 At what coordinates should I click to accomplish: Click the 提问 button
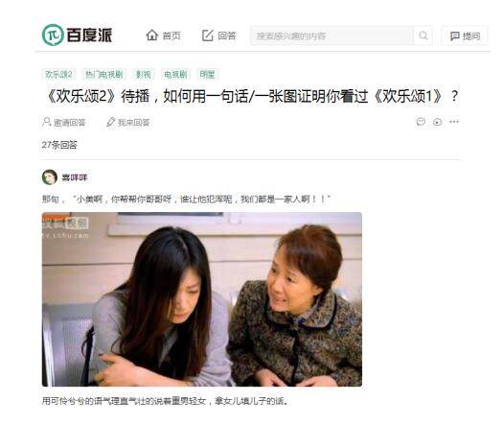click(465, 35)
